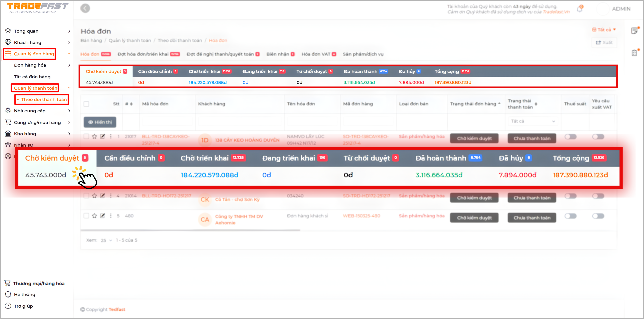Open the notification bell
The image size is (644, 319).
580,9
